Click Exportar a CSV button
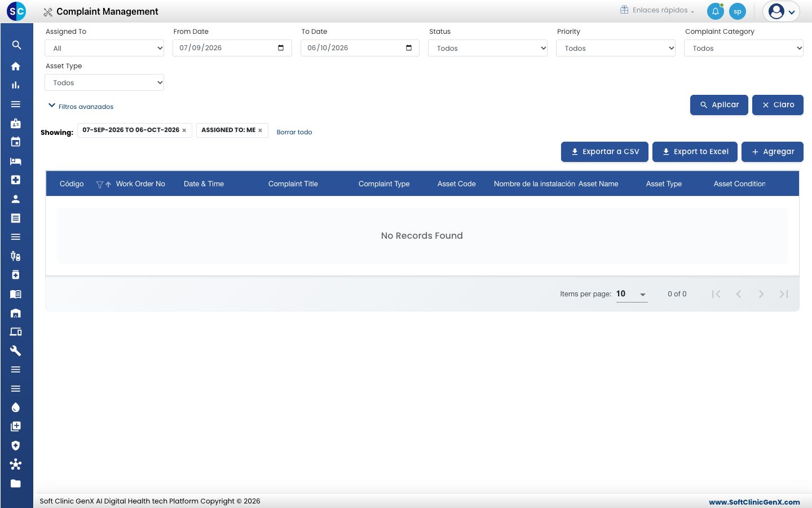812x508 pixels. coord(604,152)
